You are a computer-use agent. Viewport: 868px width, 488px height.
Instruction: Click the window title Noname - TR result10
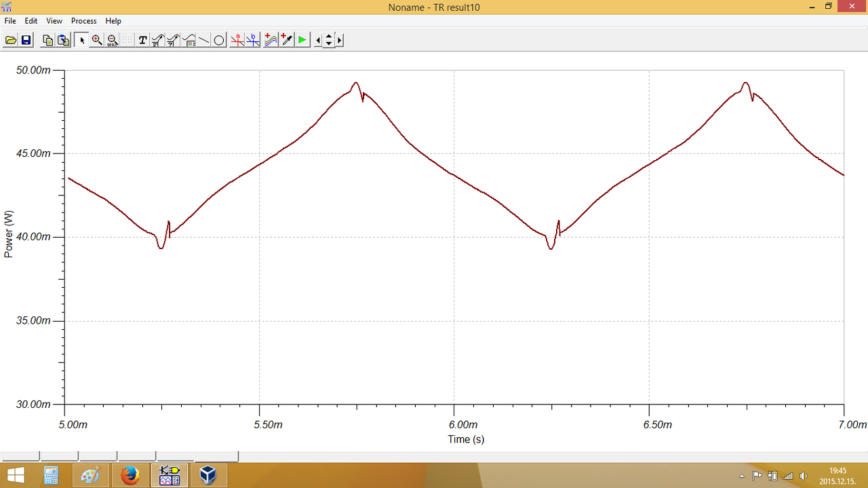coord(434,7)
